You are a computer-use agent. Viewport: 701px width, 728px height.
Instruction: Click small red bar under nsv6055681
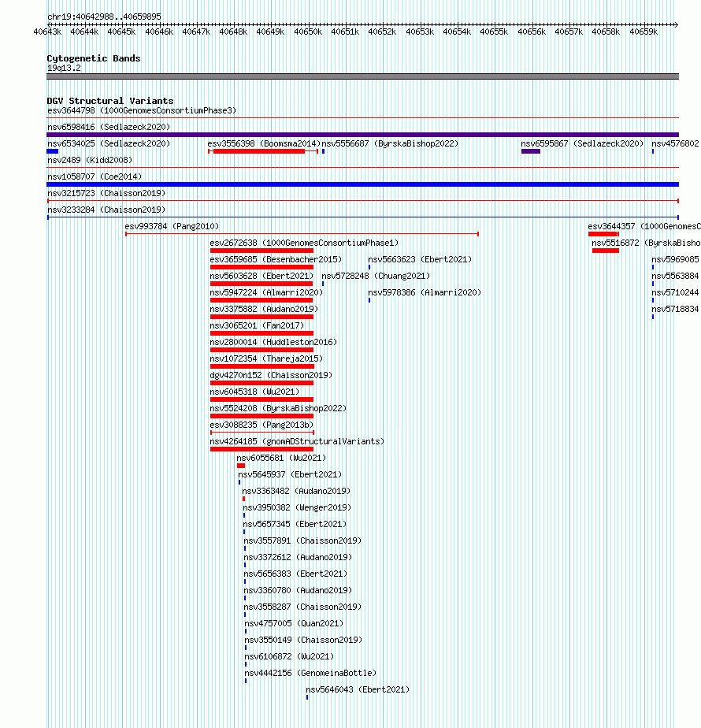241,466
